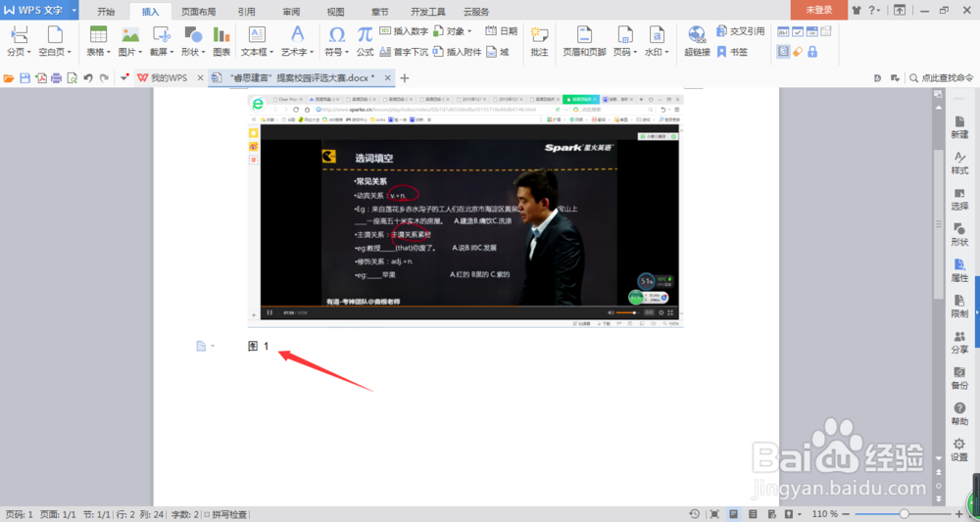Expand the eye-protection mode dropdown in status bar

click(800, 514)
